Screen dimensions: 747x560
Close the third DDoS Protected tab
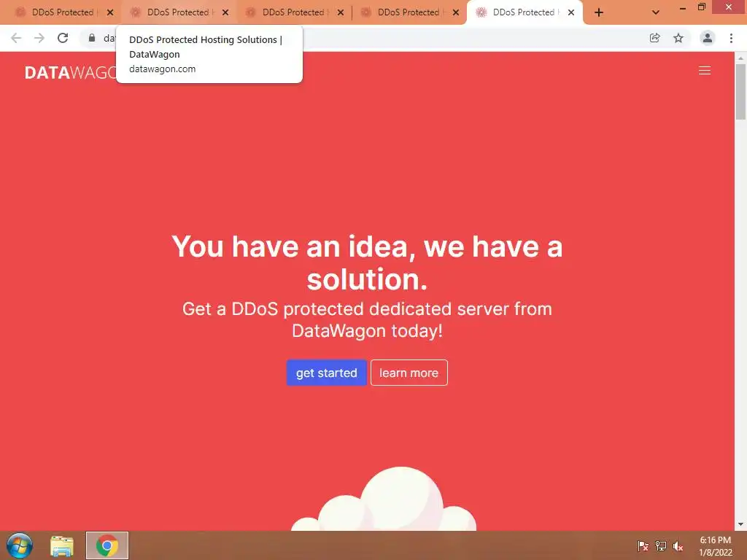[341, 12]
